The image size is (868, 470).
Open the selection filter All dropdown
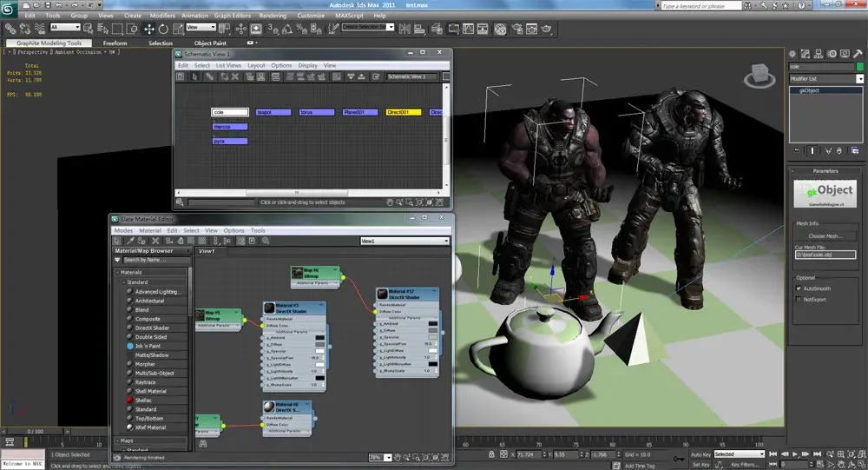[65, 27]
